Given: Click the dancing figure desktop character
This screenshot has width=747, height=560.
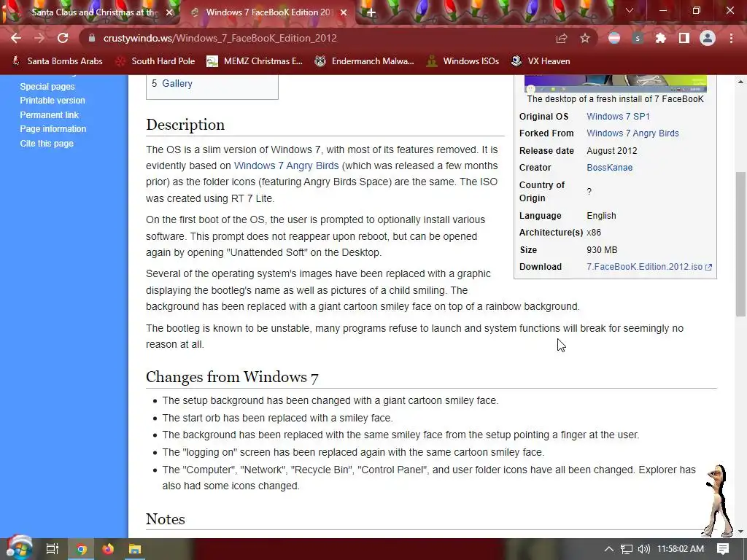Looking at the screenshot, I should [x=717, y=501].
